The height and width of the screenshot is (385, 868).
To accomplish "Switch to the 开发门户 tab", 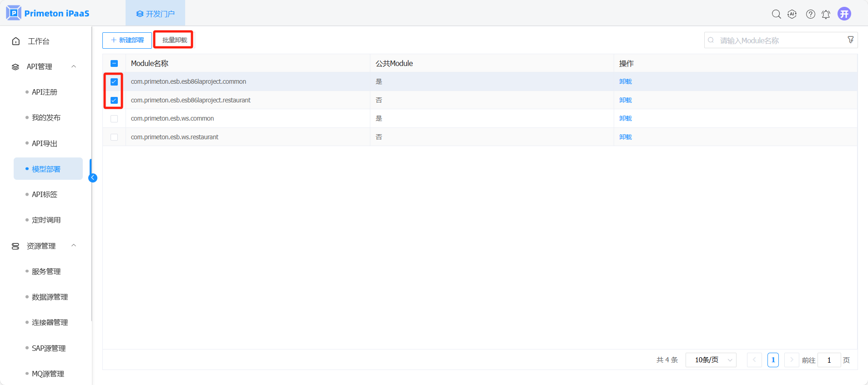I will coord(155,14).
